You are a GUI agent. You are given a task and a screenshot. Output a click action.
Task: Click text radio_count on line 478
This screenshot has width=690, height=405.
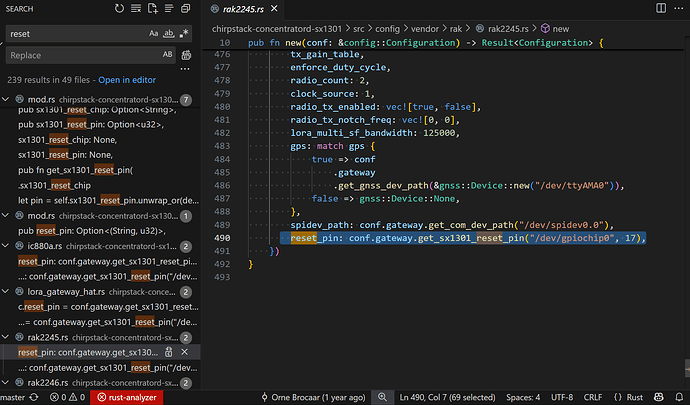pyautogui.click(x=320, y=80)
